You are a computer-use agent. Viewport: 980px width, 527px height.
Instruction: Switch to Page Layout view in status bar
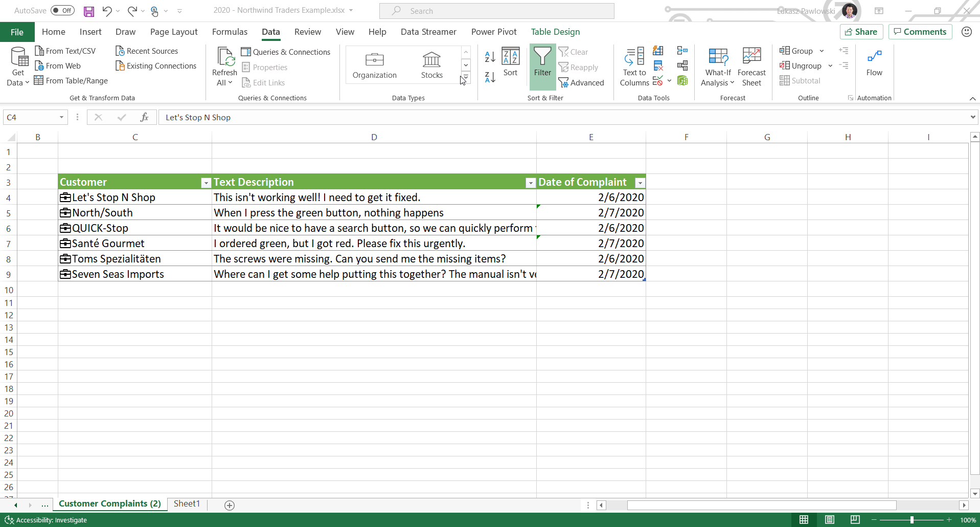[829, 520]
